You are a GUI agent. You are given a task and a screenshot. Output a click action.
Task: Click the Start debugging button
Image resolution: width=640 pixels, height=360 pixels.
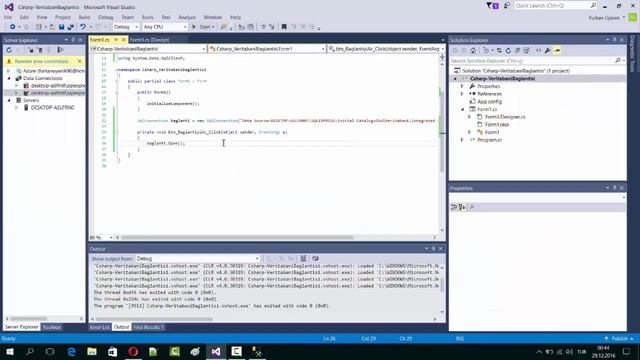tap(203, 27)
